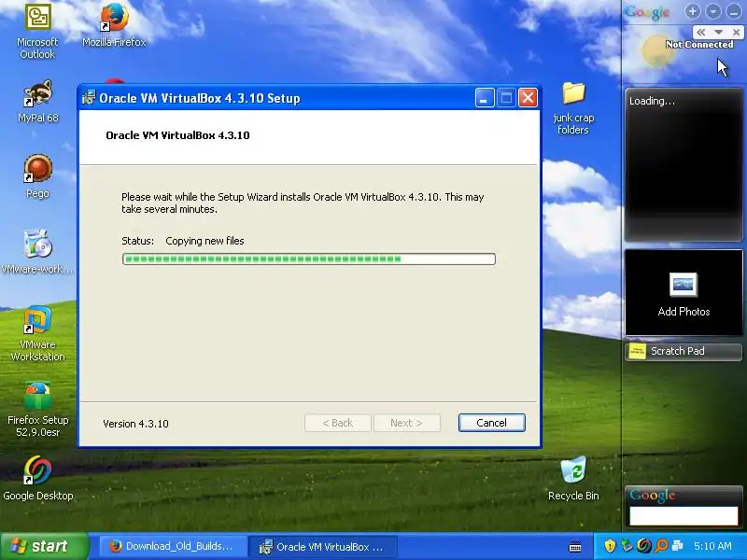Switch to Download_Old_Builds taskbar item
747x560 pixels.
[173, 546]
